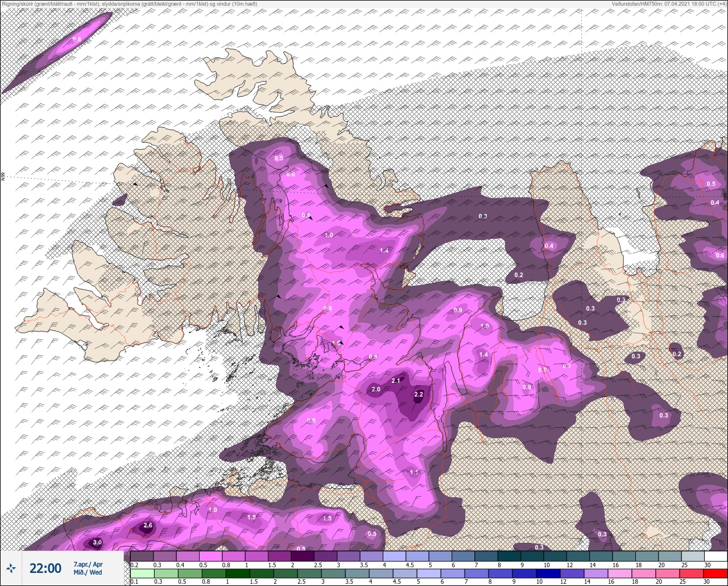Click the 1.1 precipitation value on the map
The height and width of the screenshot is (586, 728).
coord(414,472)
